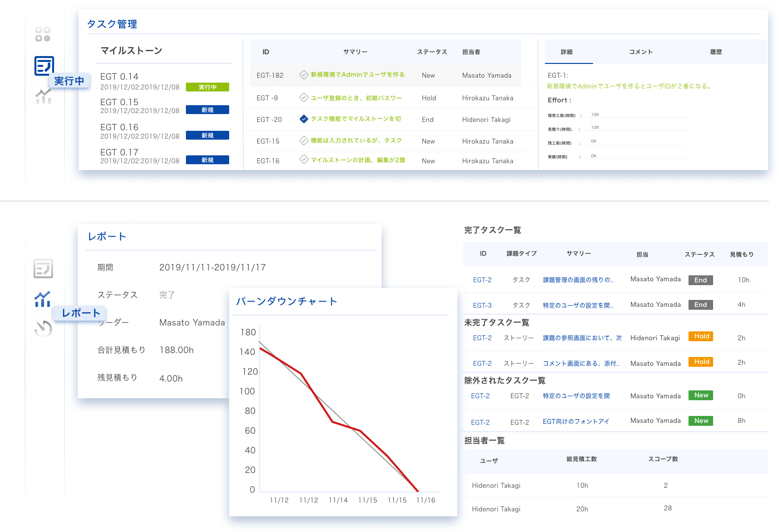Image resolution: width=779 pixels, height=532 pixels.
Task: Open link 特定のユーザの設定を開..
Action: point(578,305)
